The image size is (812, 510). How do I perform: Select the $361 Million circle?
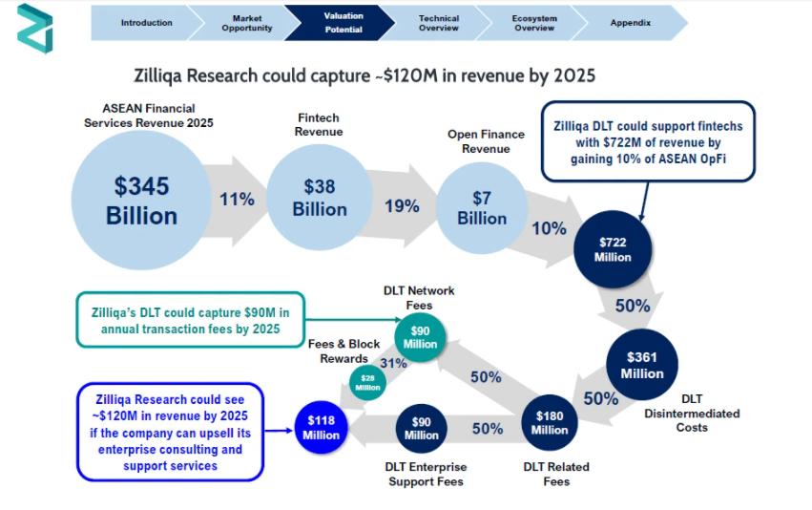point(642,365)
